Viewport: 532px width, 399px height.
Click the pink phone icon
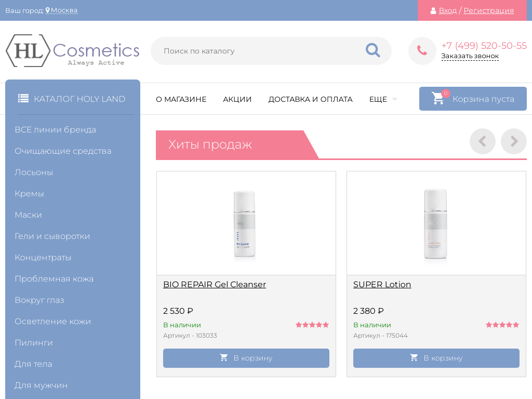pyautogui.click(x=422, y=51)
